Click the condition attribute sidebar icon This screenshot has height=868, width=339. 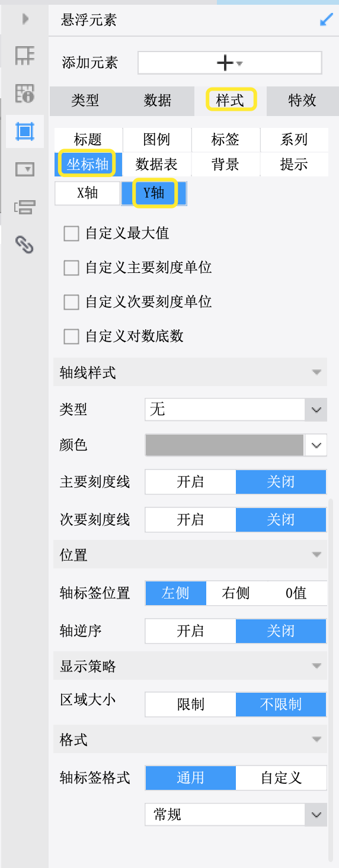tap(25, 207)
